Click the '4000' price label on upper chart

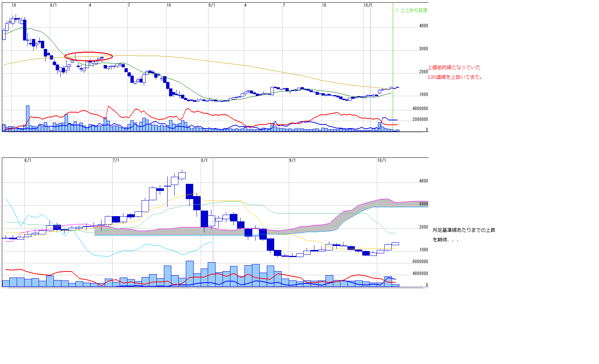[x=424, y=26]
